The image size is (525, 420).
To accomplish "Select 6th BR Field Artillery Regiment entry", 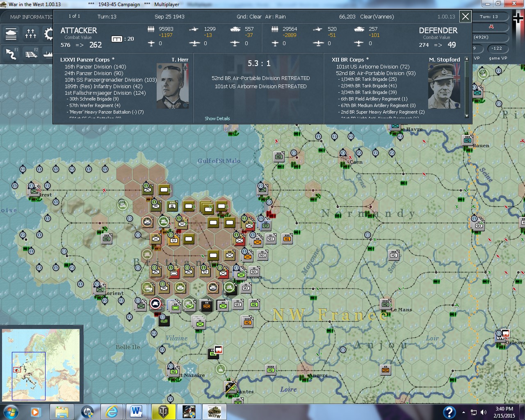I will 373,99.
